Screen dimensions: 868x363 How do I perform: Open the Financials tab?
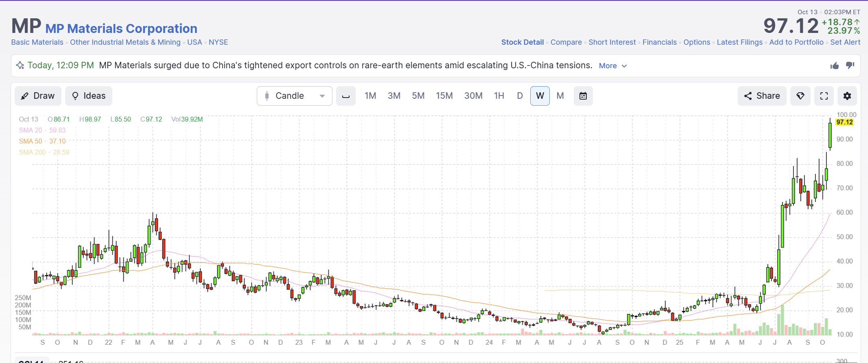click(x=660, y=42)
